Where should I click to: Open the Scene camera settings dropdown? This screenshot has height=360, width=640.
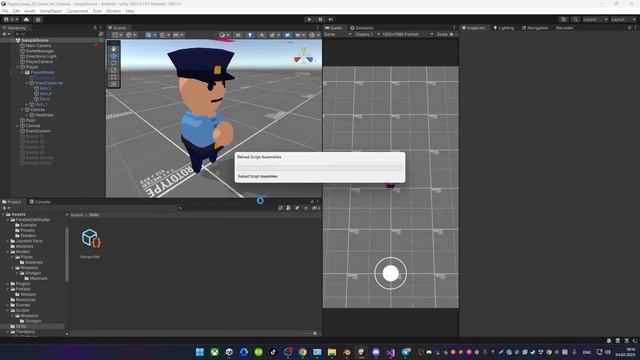pyautogui.click(x=300, y=35)
